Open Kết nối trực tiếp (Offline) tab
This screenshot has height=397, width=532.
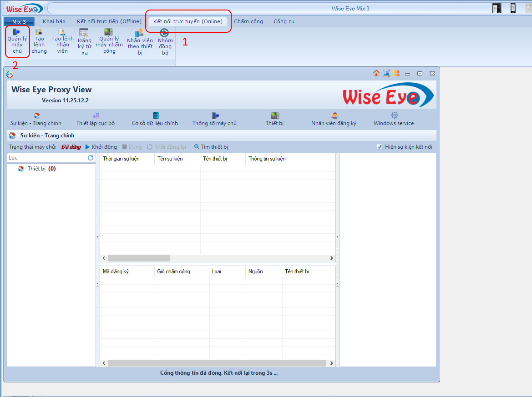[109, 21]
